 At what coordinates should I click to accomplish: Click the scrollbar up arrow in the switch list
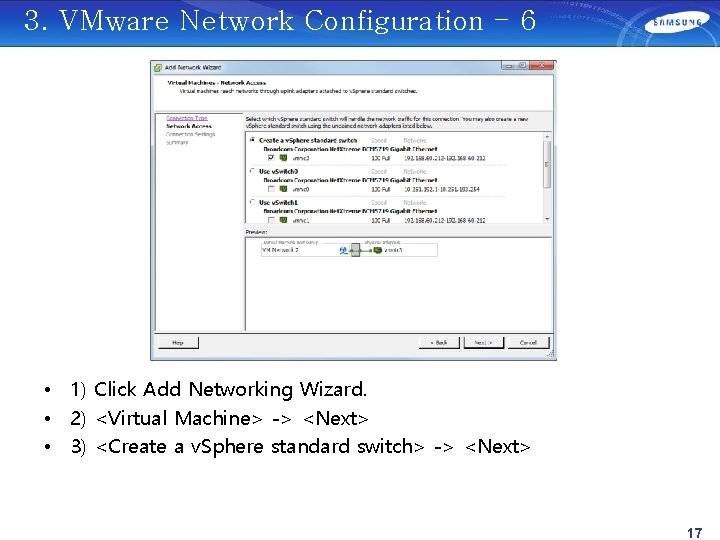(547, 137)
